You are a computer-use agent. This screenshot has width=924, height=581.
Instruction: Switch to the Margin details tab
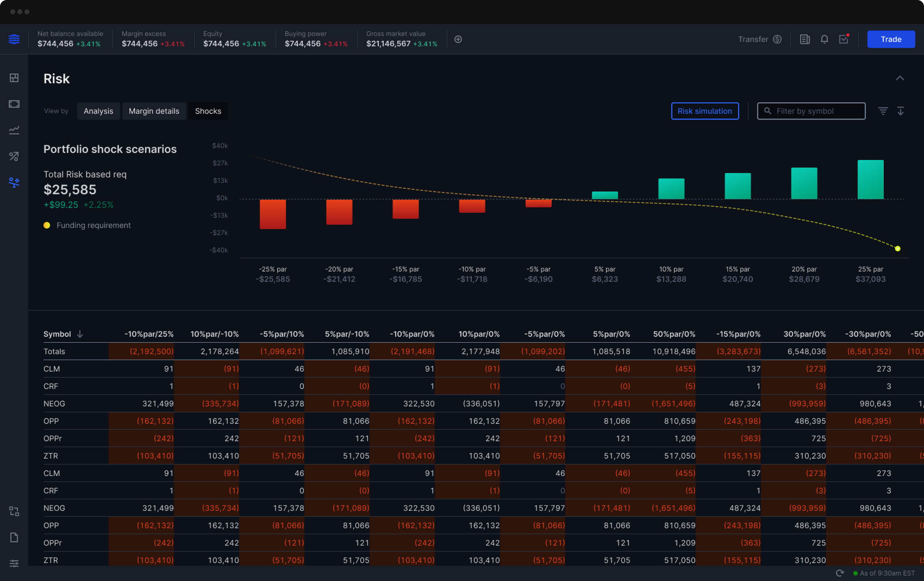154,111
